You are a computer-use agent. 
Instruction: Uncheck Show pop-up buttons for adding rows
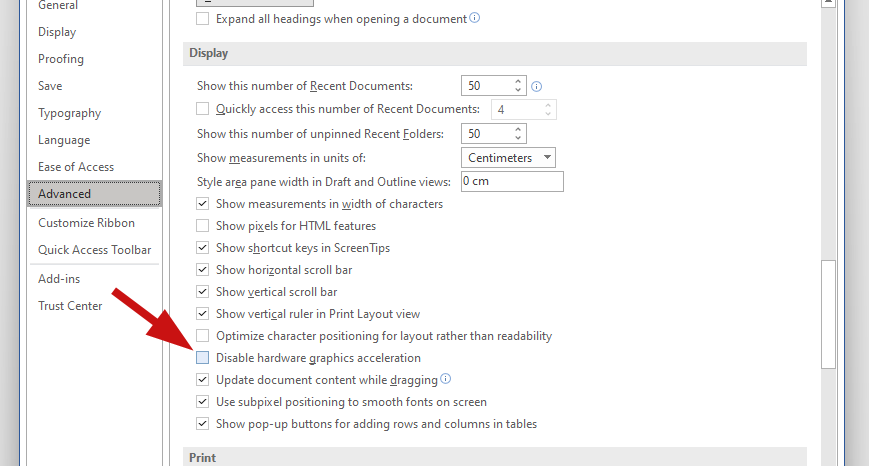pyautogui.click(x=202, y=424)
